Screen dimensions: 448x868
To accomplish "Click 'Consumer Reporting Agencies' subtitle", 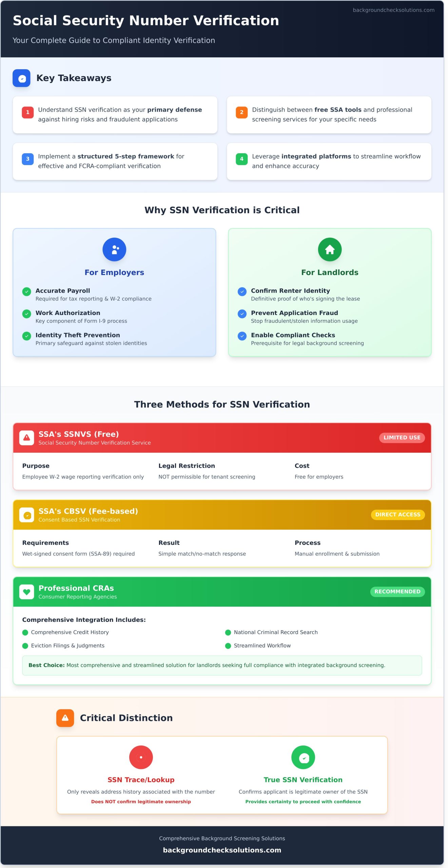I will pos(78,597).
